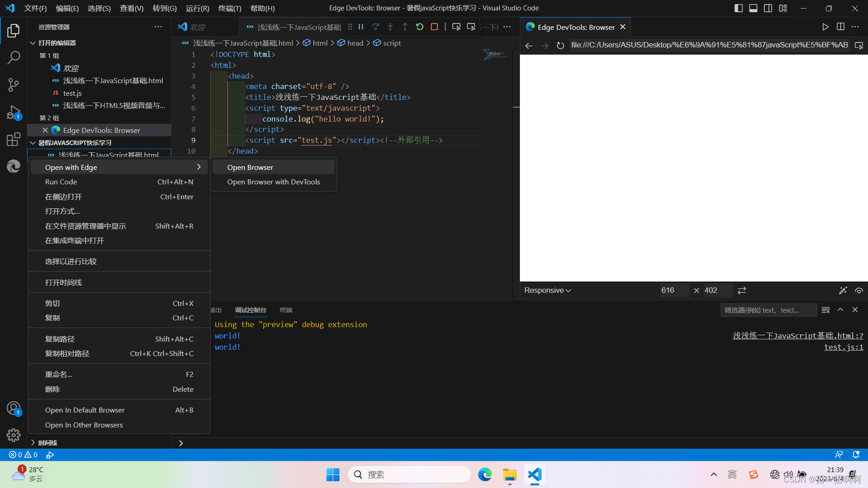Screen dimensions: 868x488
Task: Open the Extensions view
Action: point(13,139)
